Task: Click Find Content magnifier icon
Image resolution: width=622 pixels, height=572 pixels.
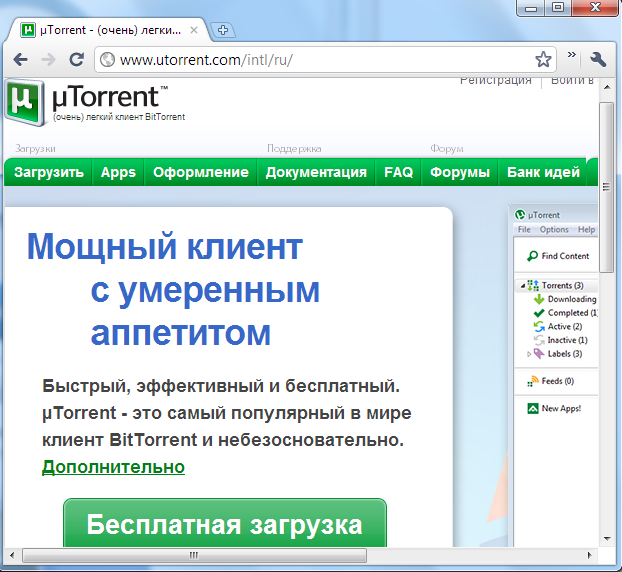Action: 532,256
